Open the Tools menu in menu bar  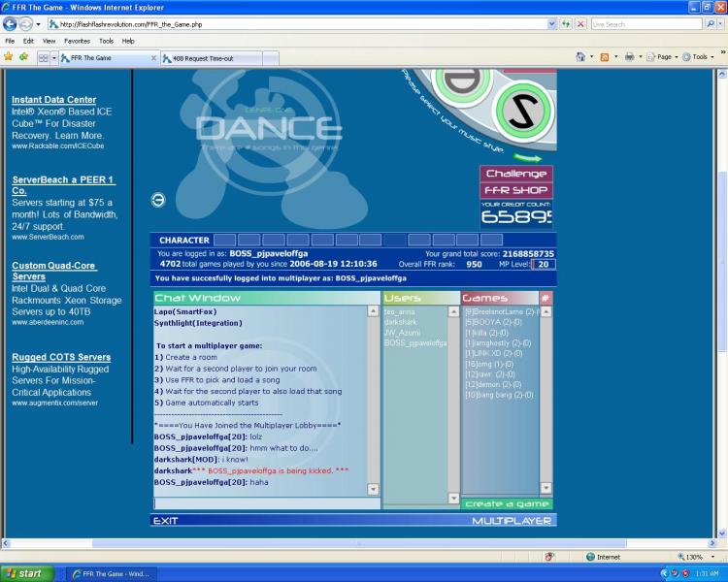(106, 41)
